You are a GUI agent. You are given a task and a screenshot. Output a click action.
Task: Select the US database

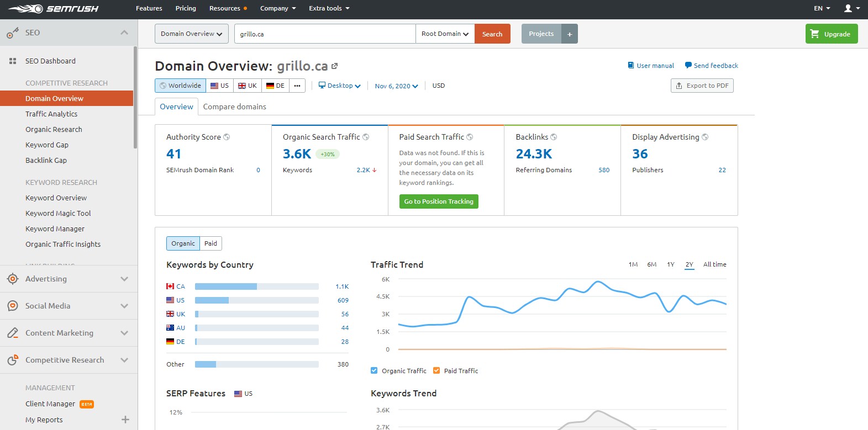point(219,86)
